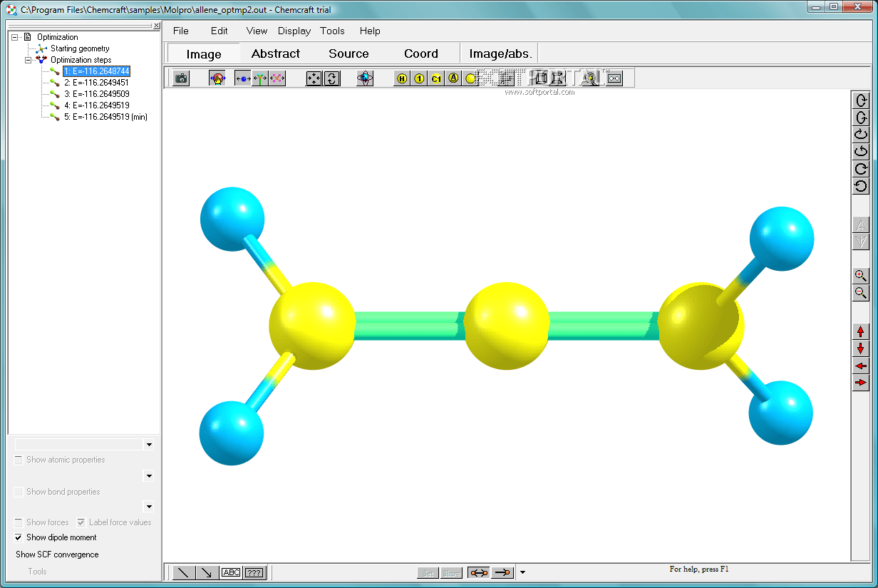Open the Tools menu
This screenshot has height=588, width=878.
point(332,31)
